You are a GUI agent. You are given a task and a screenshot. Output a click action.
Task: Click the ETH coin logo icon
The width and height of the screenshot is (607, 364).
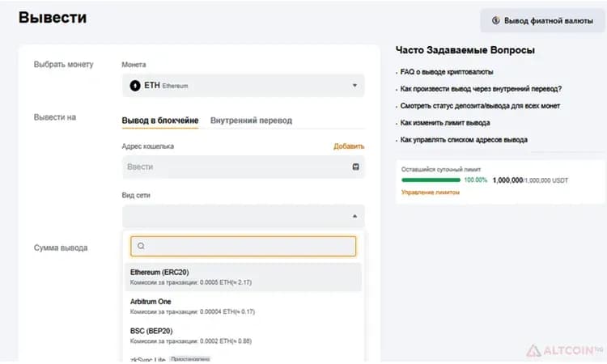coord(134,86)
